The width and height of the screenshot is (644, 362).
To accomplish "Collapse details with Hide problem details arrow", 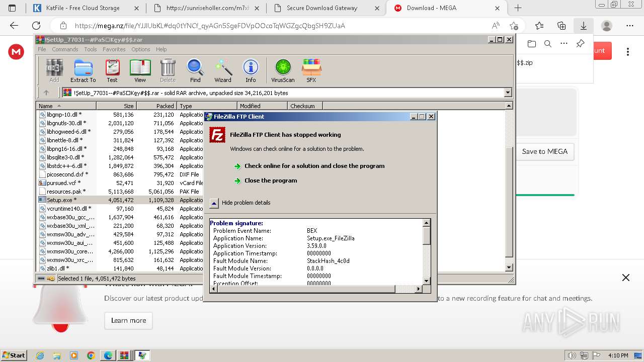I will tap(214, 203).
